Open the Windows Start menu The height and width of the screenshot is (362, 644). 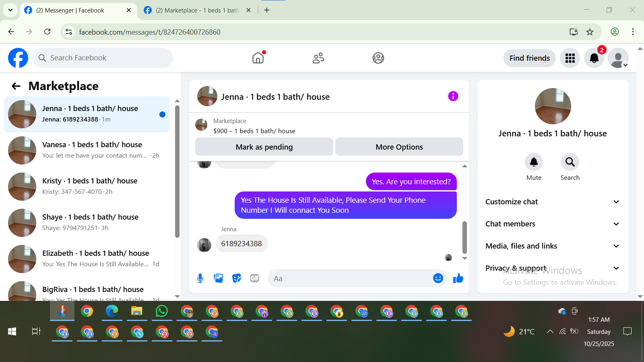point(12,331)
